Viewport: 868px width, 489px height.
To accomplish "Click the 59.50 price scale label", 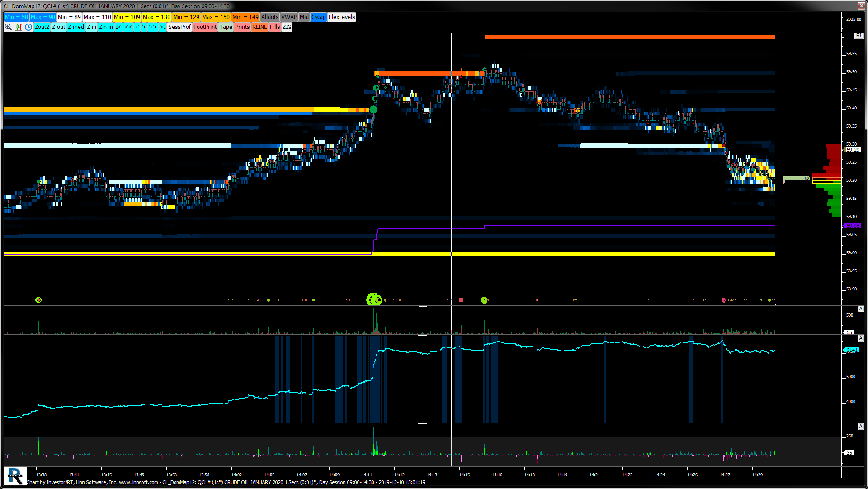I will 851,72.
